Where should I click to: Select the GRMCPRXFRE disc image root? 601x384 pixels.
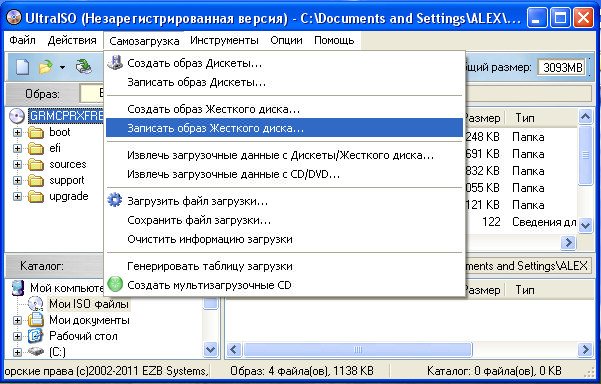tap(66, 116)
